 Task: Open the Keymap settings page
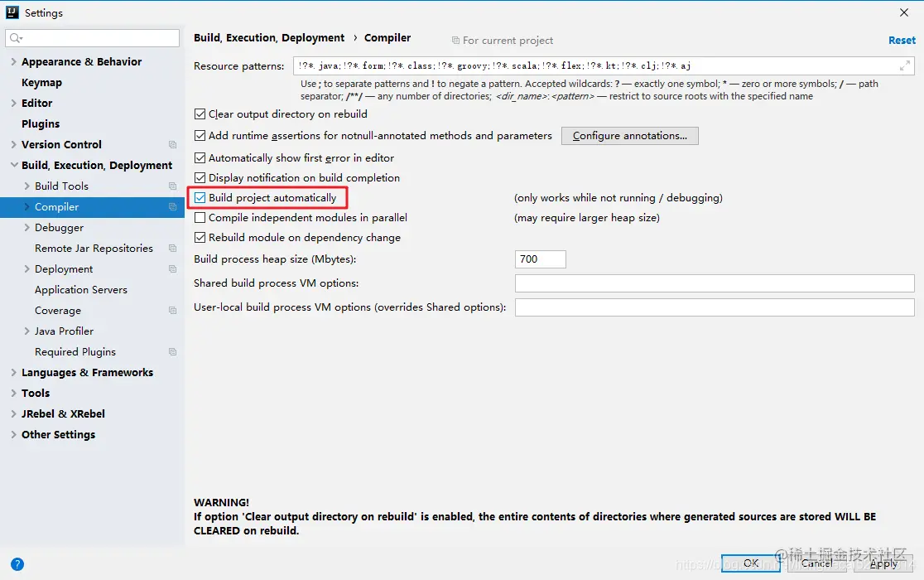[41, 83]
